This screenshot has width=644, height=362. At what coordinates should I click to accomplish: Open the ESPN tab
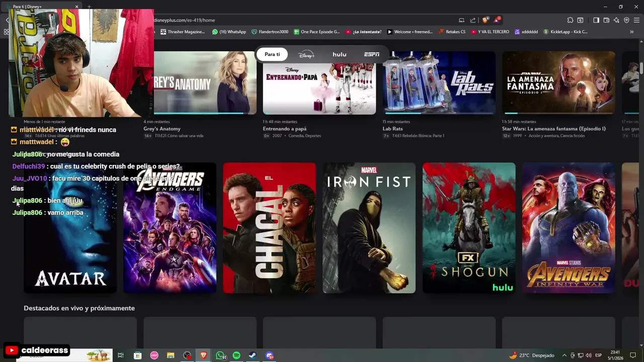click(x=372, y=54)
